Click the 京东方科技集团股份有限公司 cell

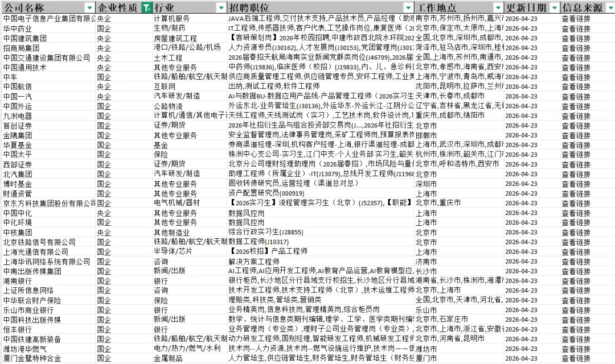(x=48, y=203)
